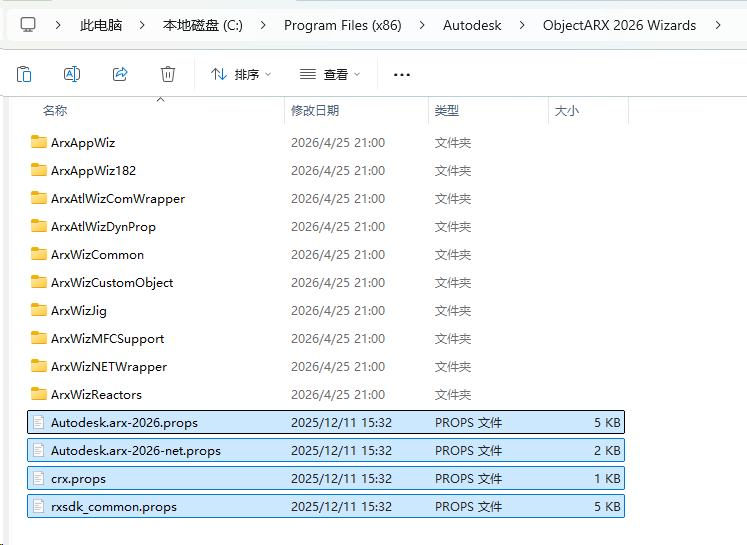Go to Autodesk breadcrumb segment
Image resolution: width=747 pixels, height=545 pixels.
(472, 25)
